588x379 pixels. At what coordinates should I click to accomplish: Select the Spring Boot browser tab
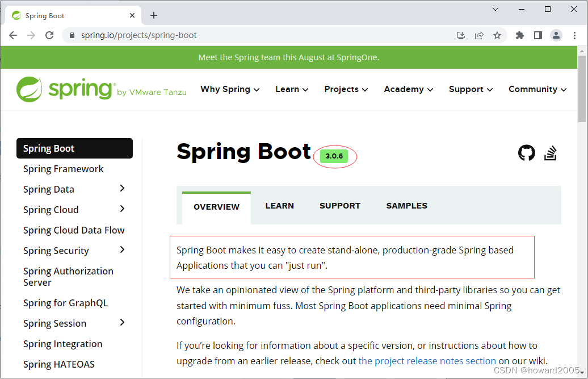pos(73,15)
